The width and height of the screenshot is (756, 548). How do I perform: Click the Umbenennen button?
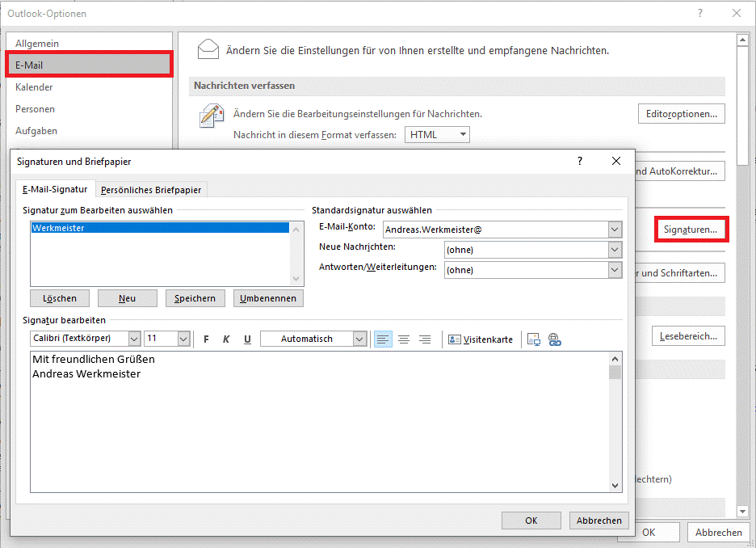(x=268, y=298)
